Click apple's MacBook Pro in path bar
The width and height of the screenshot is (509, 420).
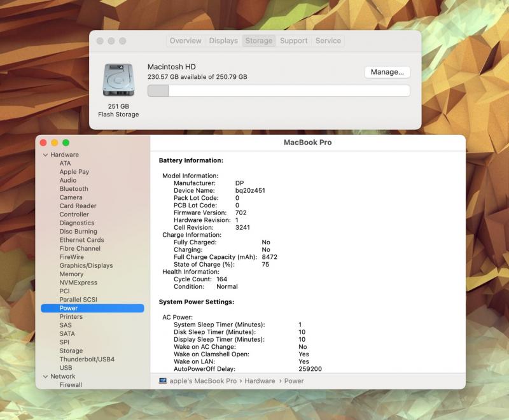(x=203, y=381)
